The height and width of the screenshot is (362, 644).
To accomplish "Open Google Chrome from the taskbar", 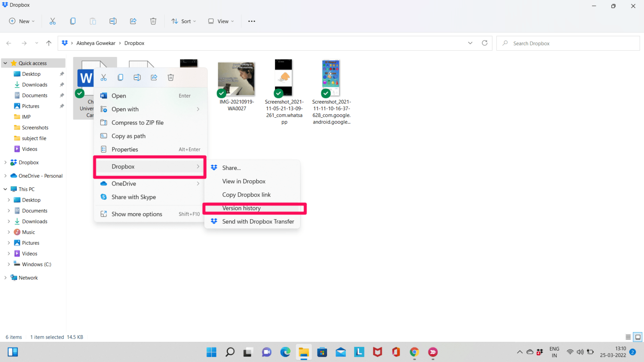I will point(414,352).
